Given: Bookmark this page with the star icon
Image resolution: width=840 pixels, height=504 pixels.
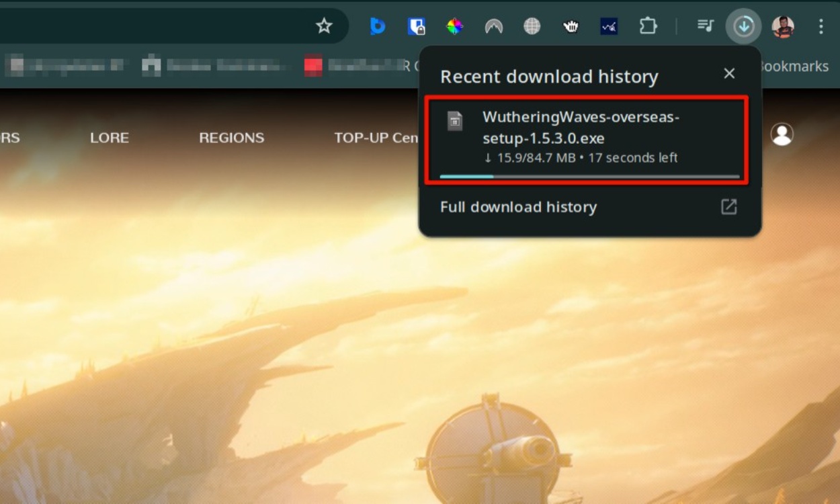Looking at the screenshot, I should click(x=324, y=26).
